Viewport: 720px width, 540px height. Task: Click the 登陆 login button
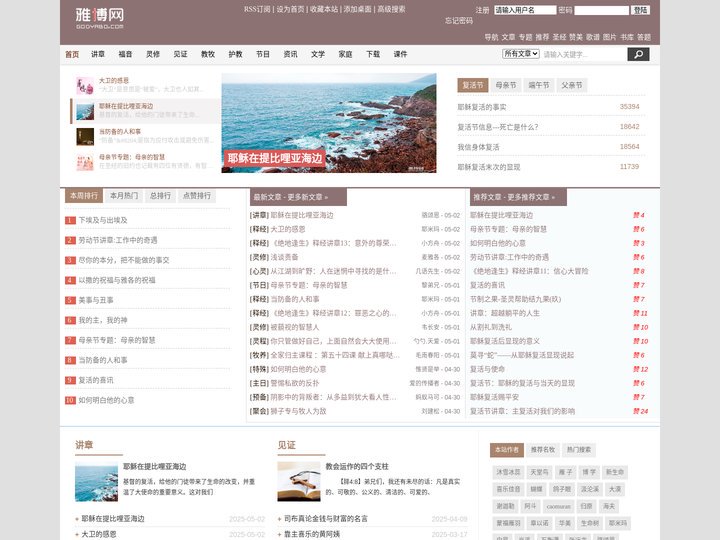[x=641, y=10]
